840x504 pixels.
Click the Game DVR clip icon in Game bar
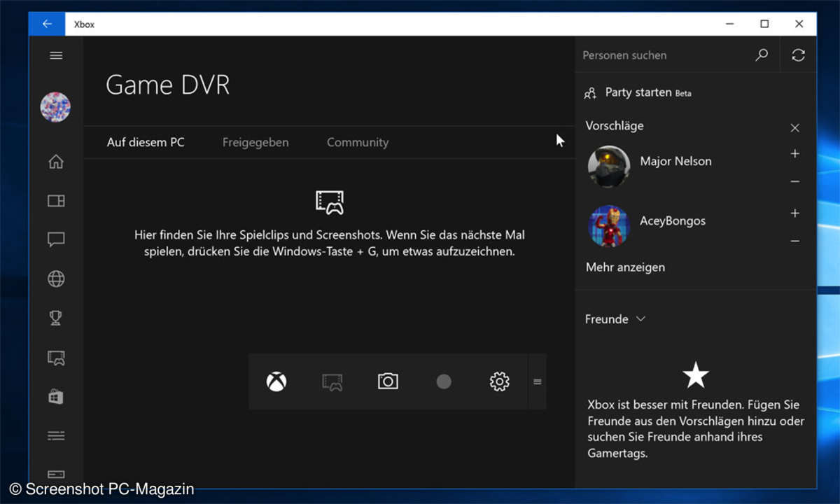click(332, 381)
